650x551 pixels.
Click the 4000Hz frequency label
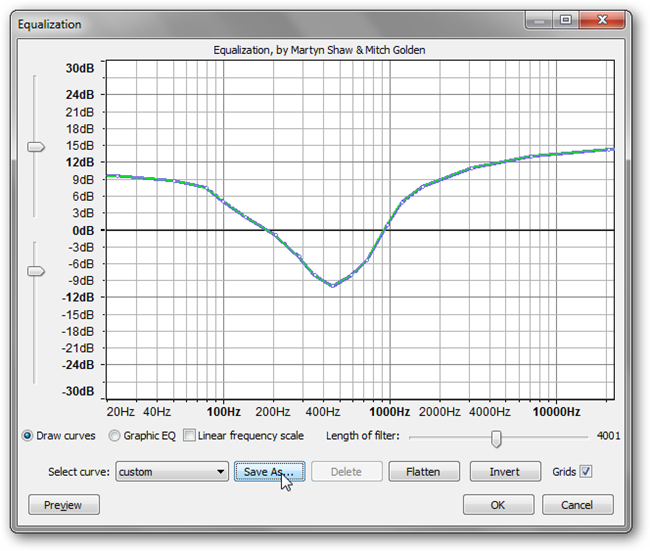pyautogui.click(x=490, y=412)
